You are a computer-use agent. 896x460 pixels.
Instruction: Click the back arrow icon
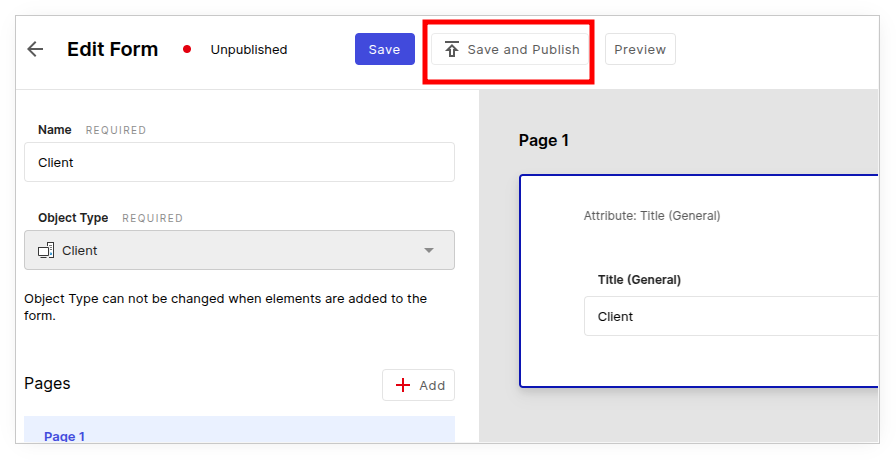tap(35, 49)
